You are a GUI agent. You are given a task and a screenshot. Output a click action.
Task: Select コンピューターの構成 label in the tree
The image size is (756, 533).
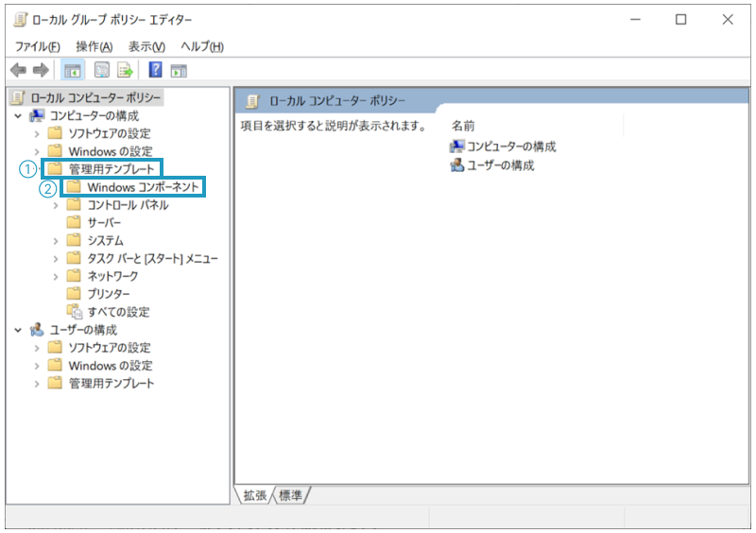pos(94,115)
